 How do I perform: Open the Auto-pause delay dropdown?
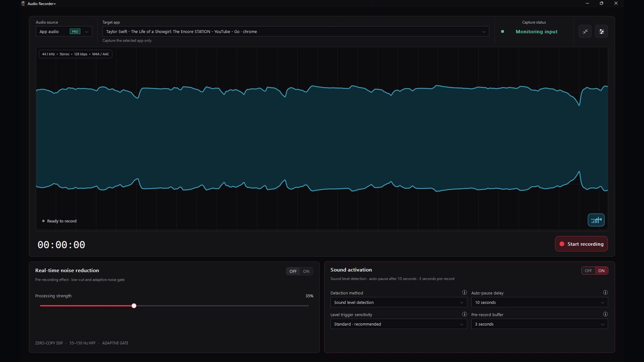(x=539, y=302)
